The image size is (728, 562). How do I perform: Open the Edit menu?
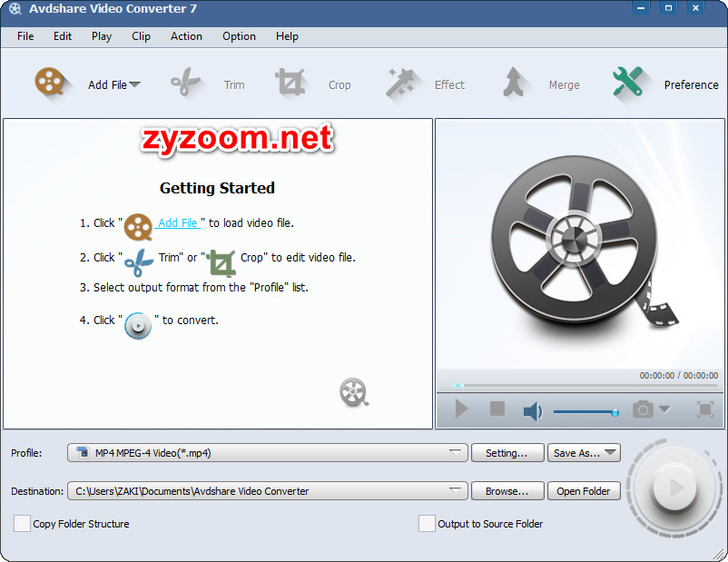coord(63,36)
